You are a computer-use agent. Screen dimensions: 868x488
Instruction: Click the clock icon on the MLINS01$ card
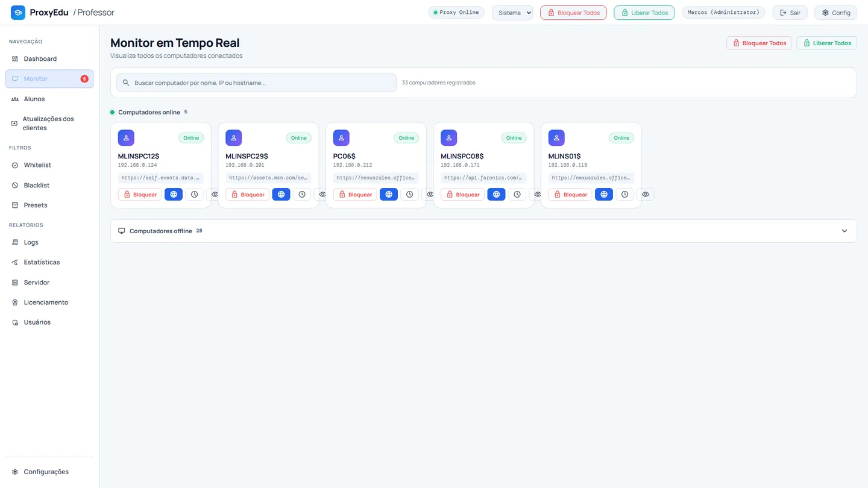[624, 195]
